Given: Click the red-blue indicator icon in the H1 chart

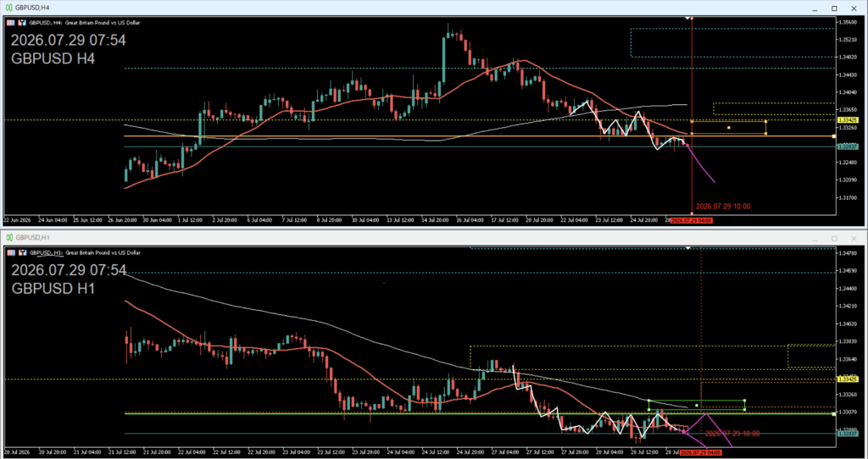Looking at the screenshot, I should point(22,252).
